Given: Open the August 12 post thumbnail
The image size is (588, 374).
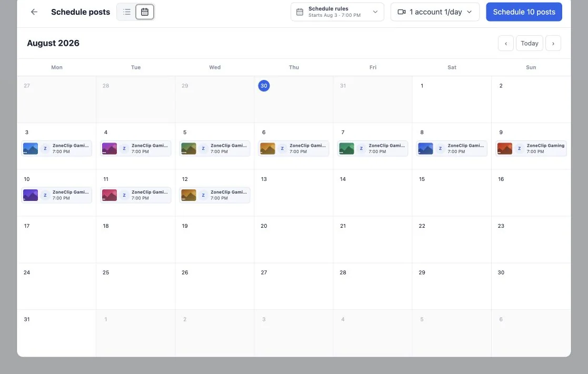Looking at the screenshot, I should [x=188, y=195].
